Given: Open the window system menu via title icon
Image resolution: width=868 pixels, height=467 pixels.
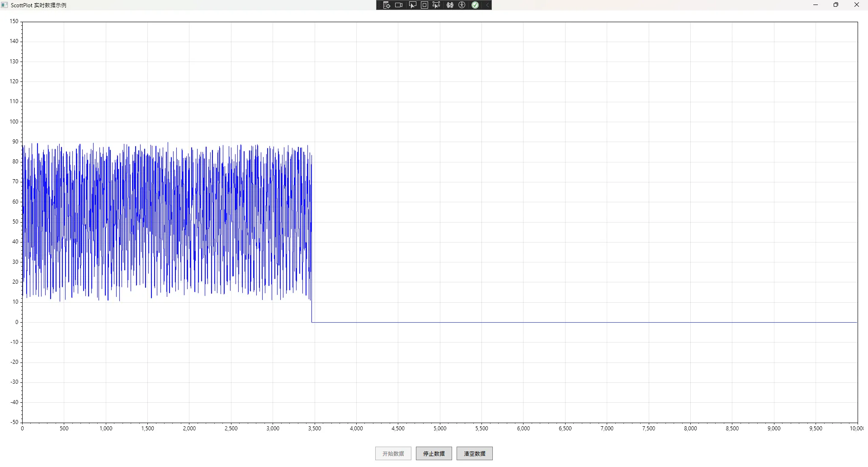Looking at the screenshot, I should [x=5, y=5].
